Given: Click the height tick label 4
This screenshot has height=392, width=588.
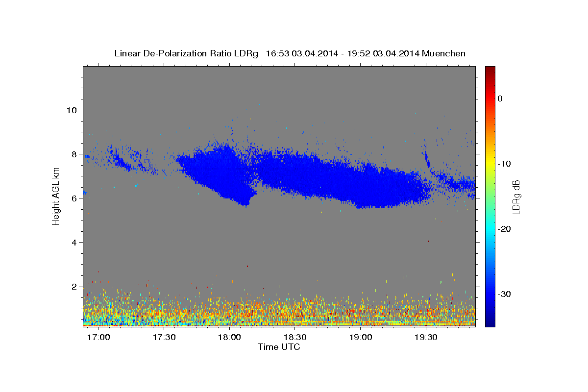Looking at the screenshot, I should click(x=75, y=242).
